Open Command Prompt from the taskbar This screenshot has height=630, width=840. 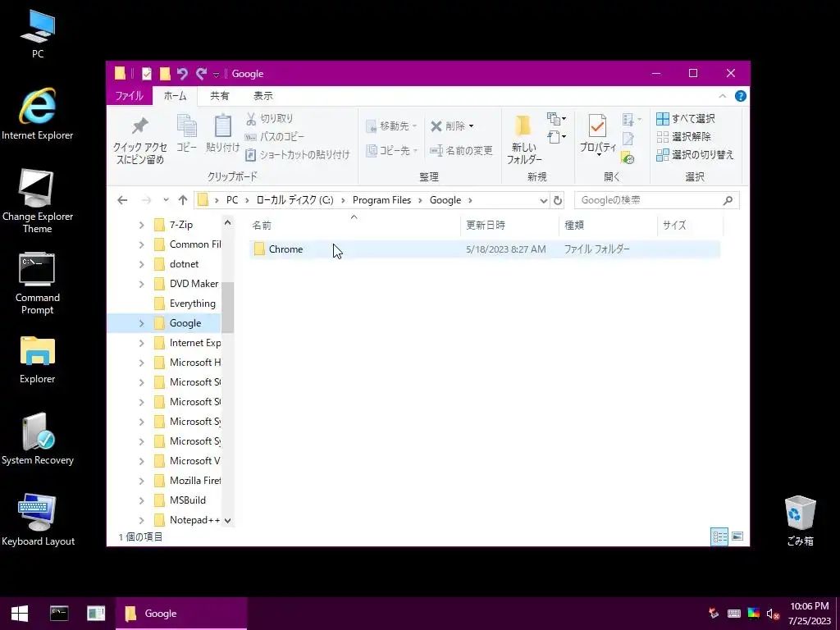(x=59, y=614)
